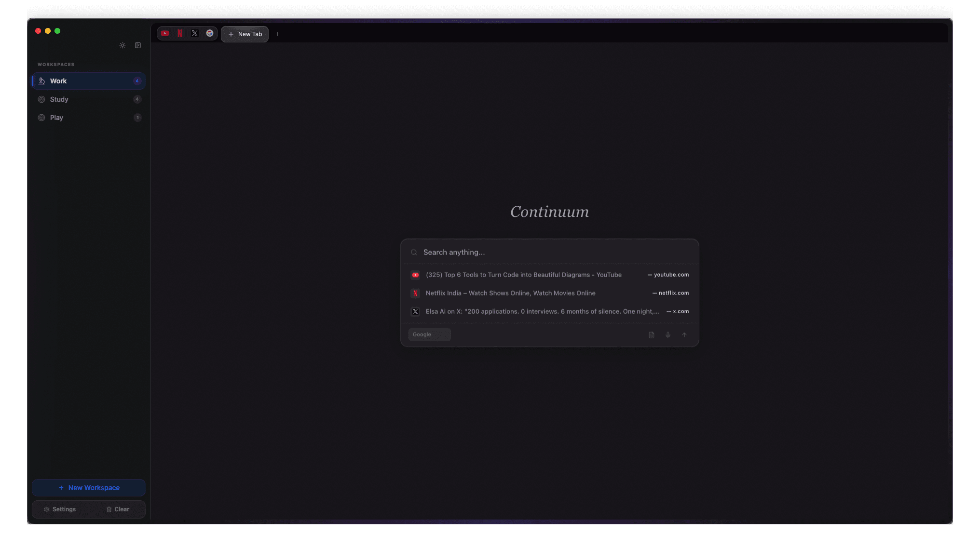This screenshot has height=560, width=980.
Task: Toggle light/dark theme sun icon
Action: pos(122,45)
